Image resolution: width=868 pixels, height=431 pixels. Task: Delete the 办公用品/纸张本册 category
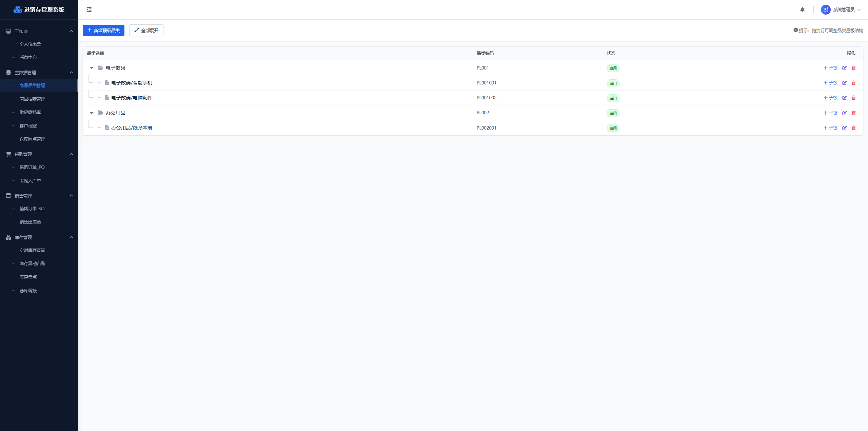(854, 128)
